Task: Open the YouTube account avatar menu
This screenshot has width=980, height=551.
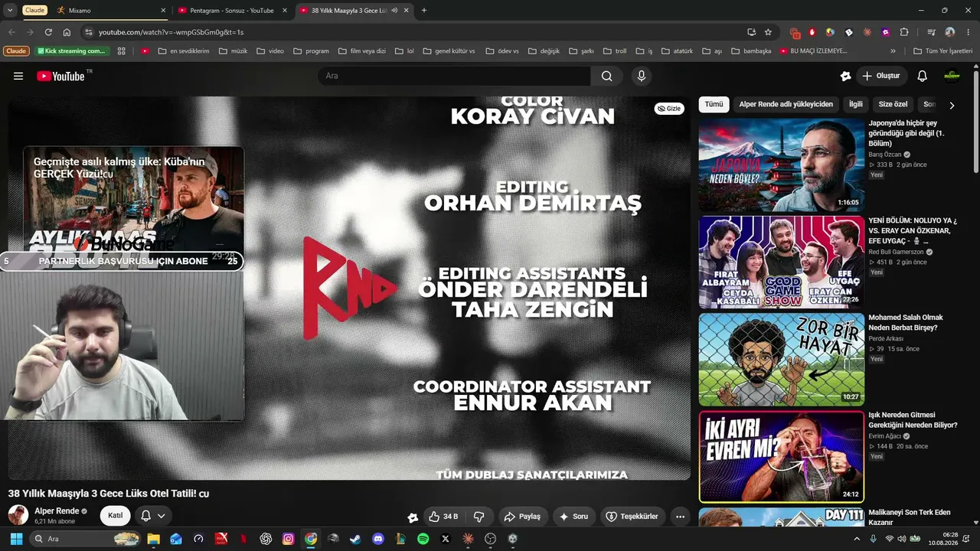Action: [x=952, y=76]
